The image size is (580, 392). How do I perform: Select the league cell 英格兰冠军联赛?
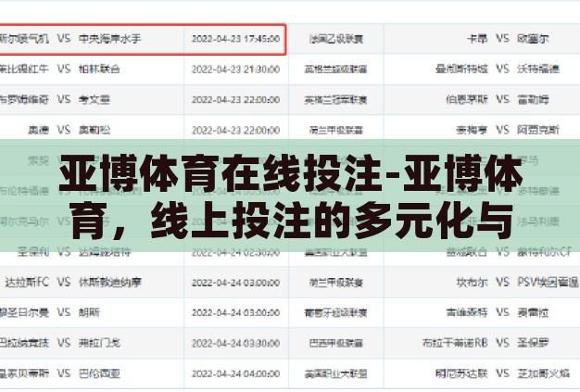point(336,99)
